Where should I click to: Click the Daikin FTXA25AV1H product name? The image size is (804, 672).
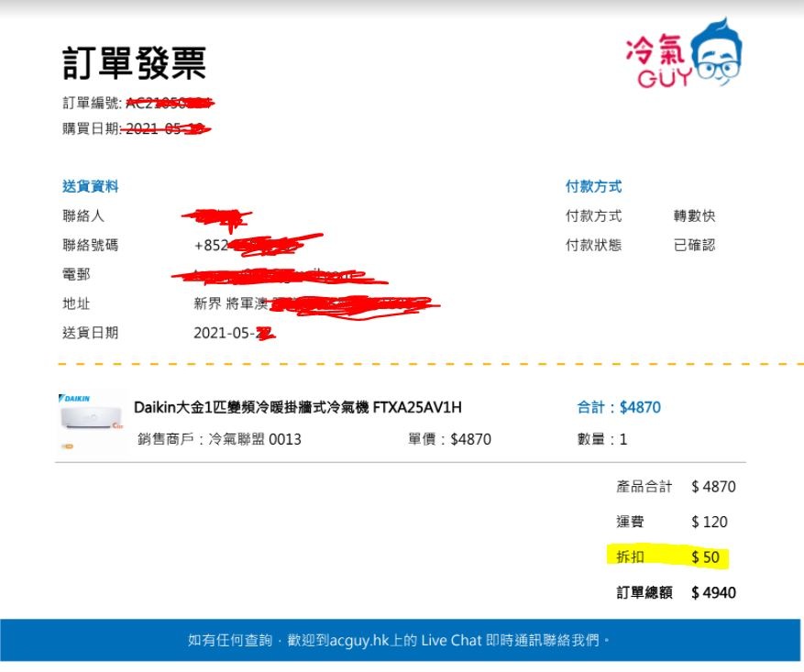click(x=297, y=407)
